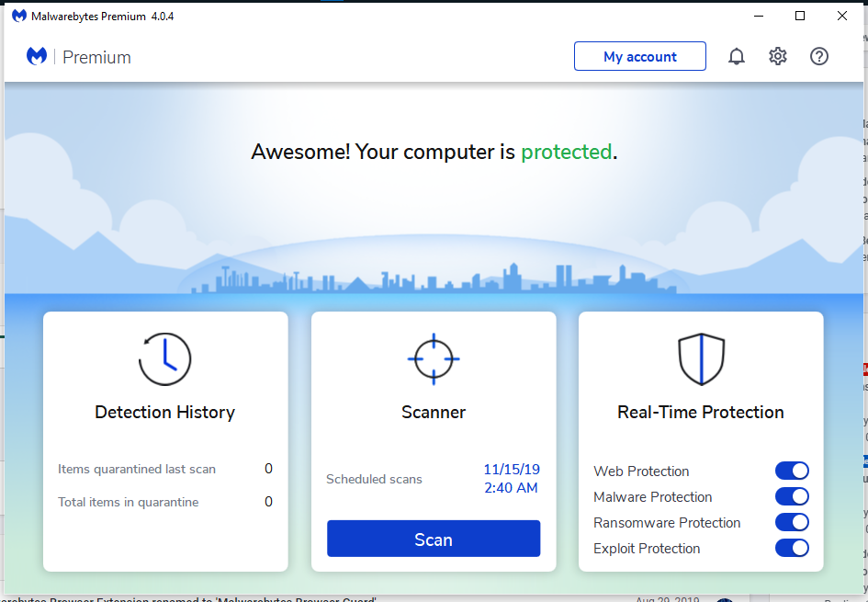Click the Premium label in header
Screen dimensions: 868x602
(x=96, y=57)
